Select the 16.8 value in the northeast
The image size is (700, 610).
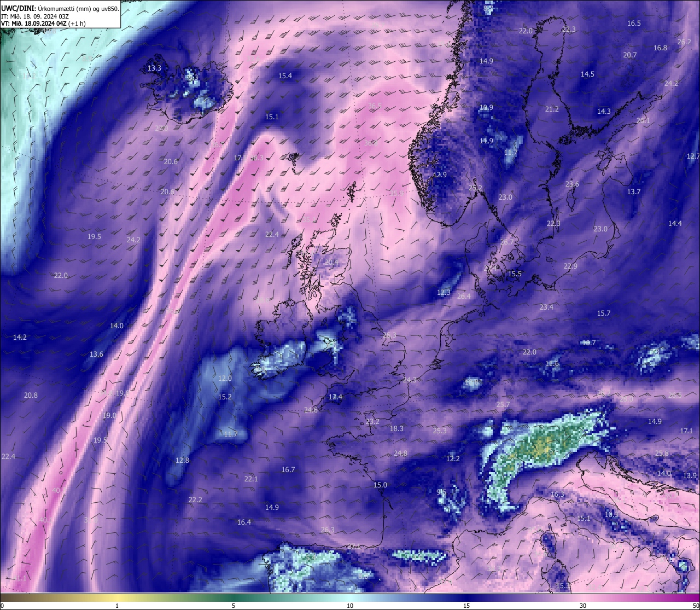[x=660, y=48]
